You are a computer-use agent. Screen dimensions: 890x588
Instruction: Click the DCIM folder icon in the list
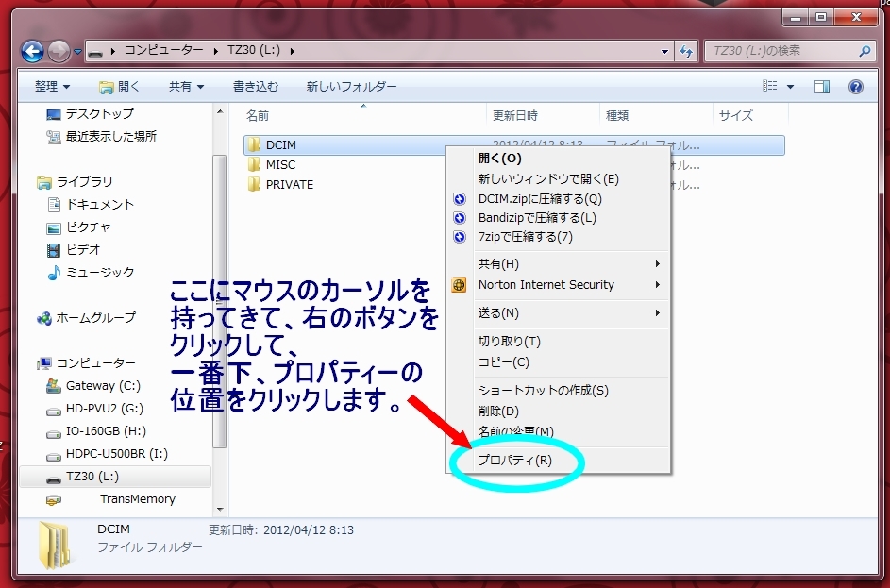pos(254,144)
